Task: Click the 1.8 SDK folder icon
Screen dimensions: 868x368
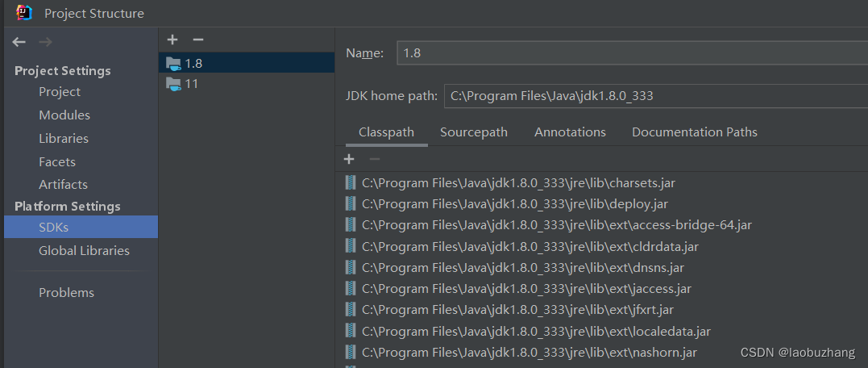Action: coord(174,64)
